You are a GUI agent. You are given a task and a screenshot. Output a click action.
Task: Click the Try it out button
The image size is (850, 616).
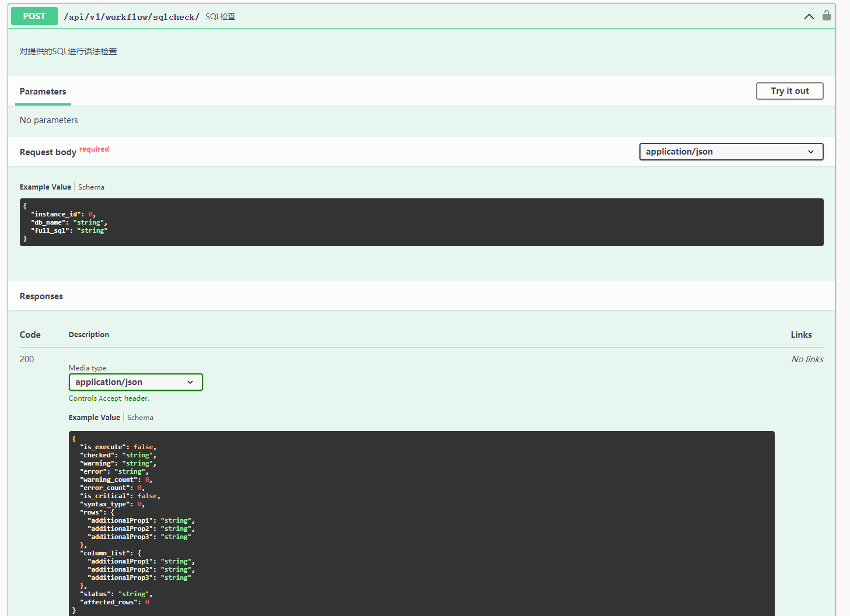[x=789, y=91]
